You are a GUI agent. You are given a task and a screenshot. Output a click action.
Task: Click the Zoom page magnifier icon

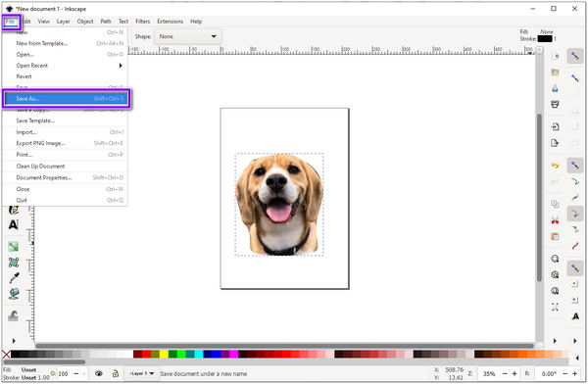click(x=556, y=291)
